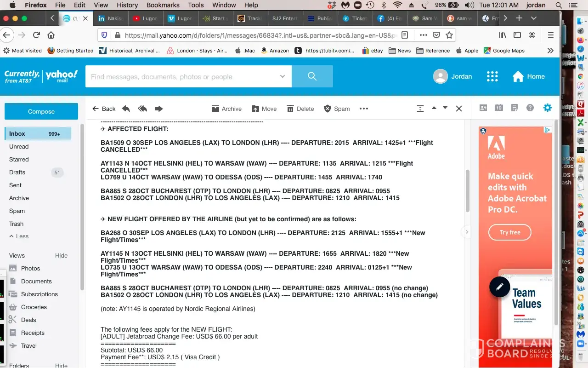Viewport: 588px width, 368px height.
Task: Open the Calendar panel icon
Action: (499, 108)
